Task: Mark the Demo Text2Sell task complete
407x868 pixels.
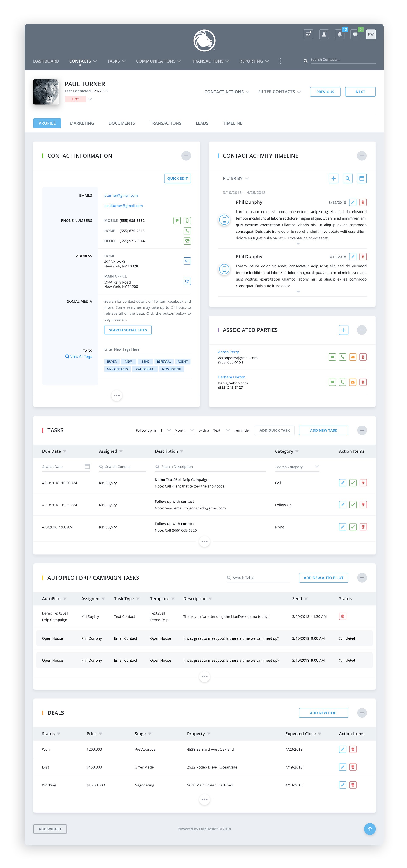Action: 353,483
